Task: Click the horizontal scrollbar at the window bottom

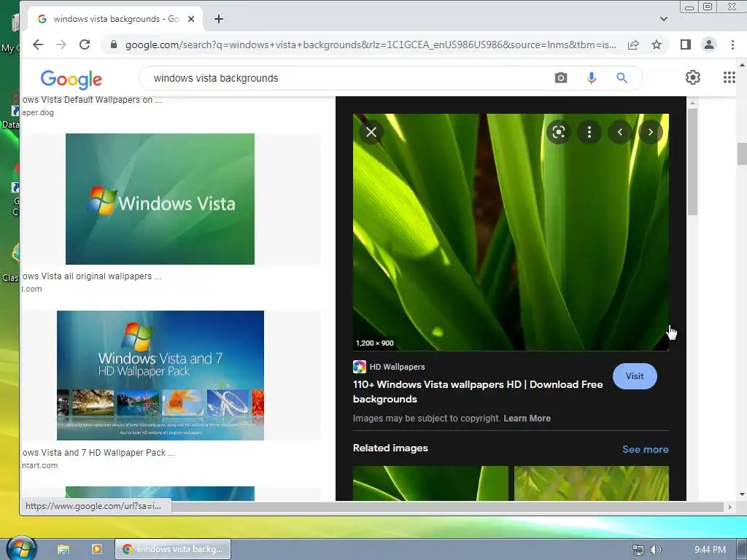Action: (x=447, y=507)
